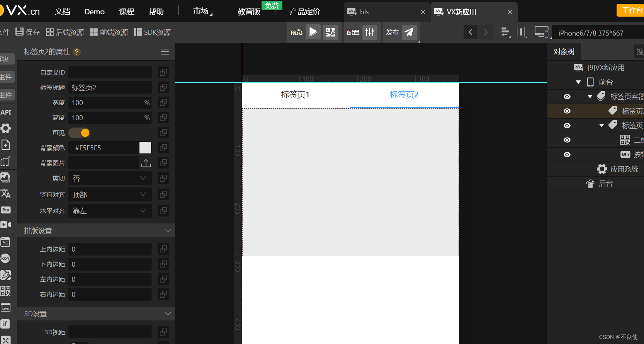Screen dimensions: 644x344
Task: Select 标签页1 tab on canvas
Action: click(x=295, y=95)
